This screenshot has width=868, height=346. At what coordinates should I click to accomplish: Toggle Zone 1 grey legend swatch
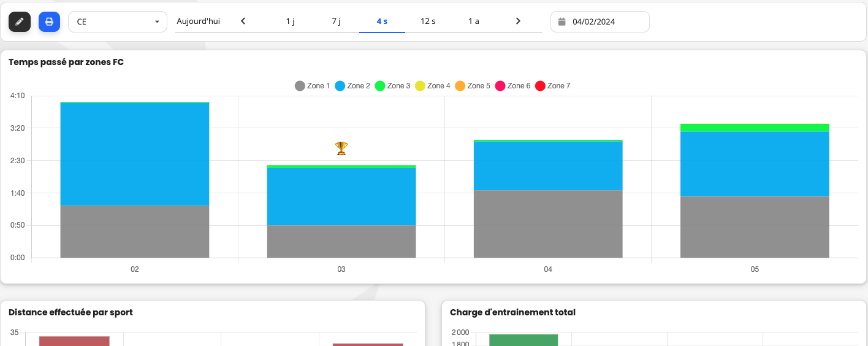[300, 86]
